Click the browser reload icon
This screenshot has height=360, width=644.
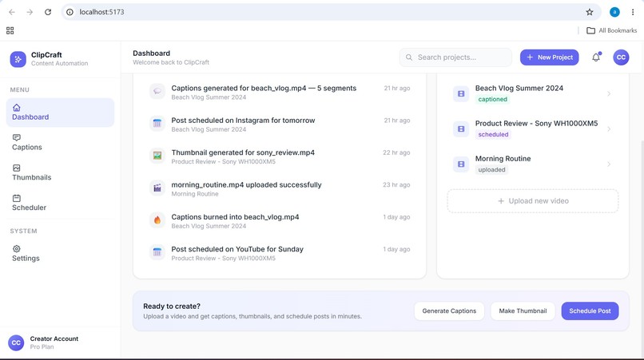click(48, 12)
